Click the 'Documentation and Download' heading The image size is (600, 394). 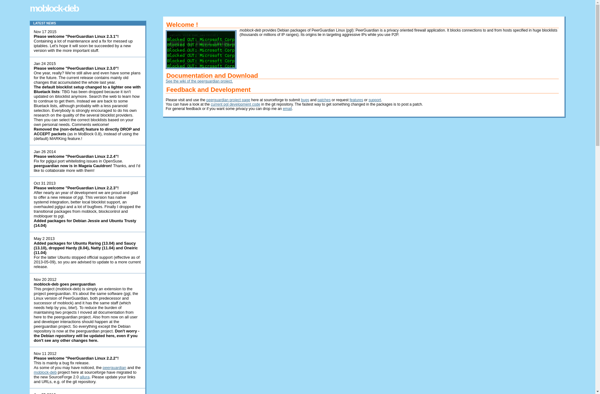click(212, 75)
